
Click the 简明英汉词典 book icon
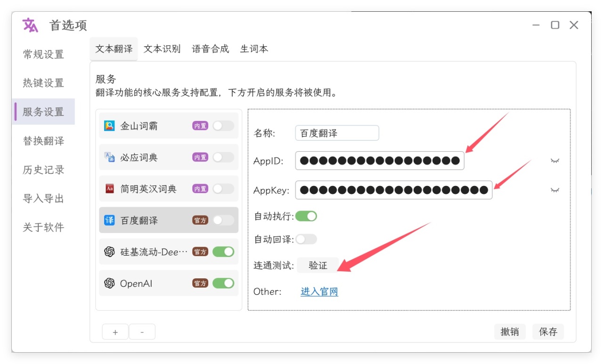pyautogui.click(x=109, y=189)
